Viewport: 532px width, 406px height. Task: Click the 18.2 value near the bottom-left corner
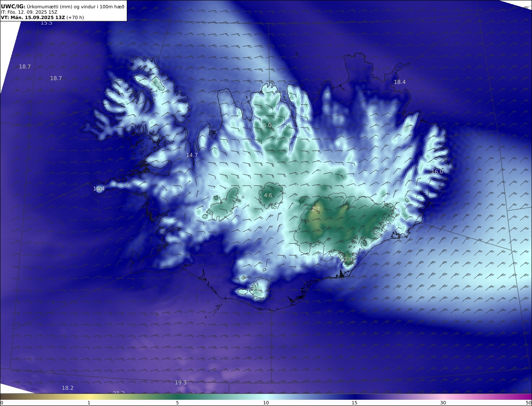click(68, 388)
